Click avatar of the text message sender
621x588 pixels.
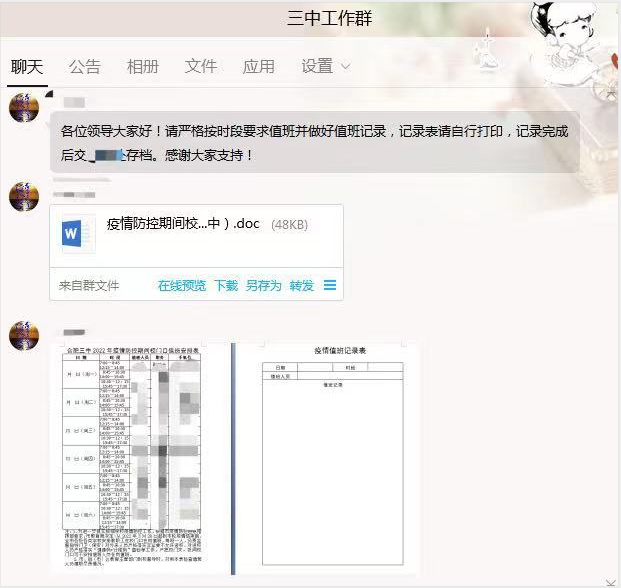coord(24,105)
